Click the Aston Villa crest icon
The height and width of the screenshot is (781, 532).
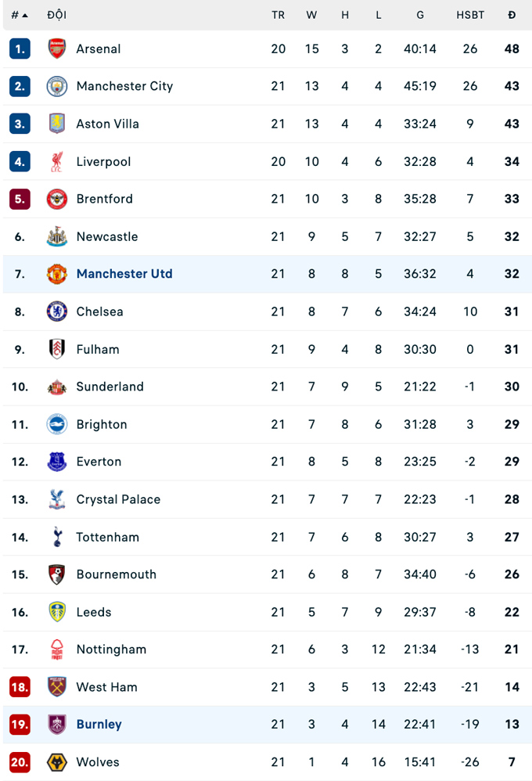[57, 124]
